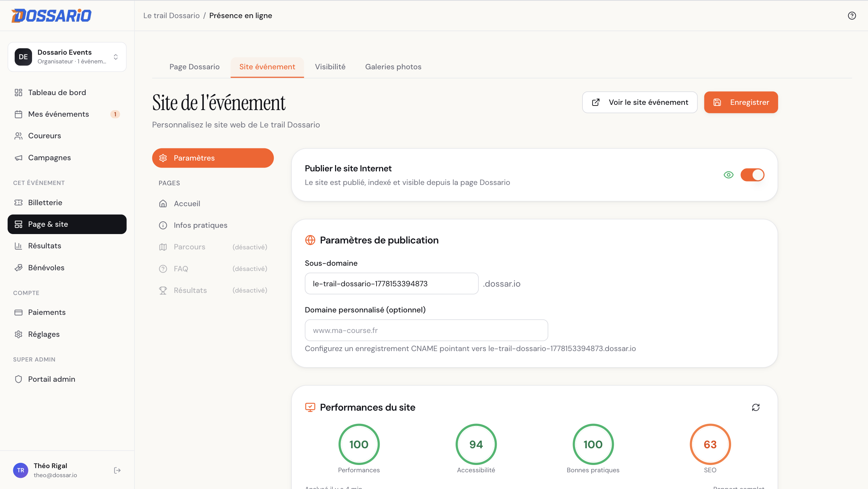Open the Infos pratiques page
Image resolution: width=868 pixels, height=489 pixels.
pyautogui.click(x=213, y=225)
